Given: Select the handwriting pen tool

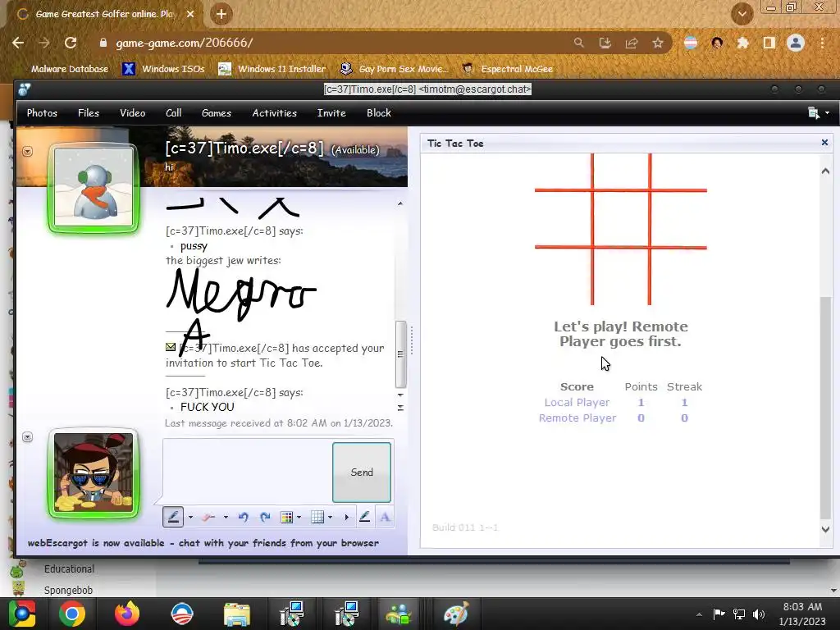Looking at the screenshot, I should (173, 517).
